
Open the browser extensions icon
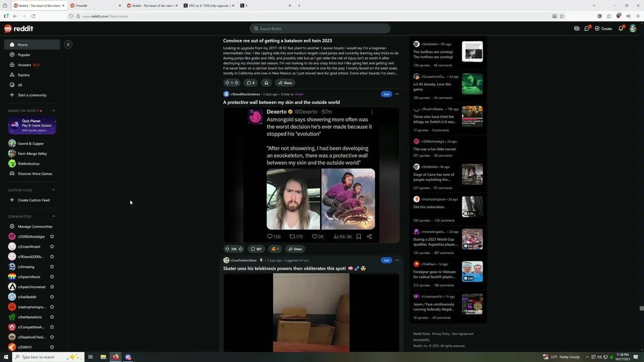point(609,16)
